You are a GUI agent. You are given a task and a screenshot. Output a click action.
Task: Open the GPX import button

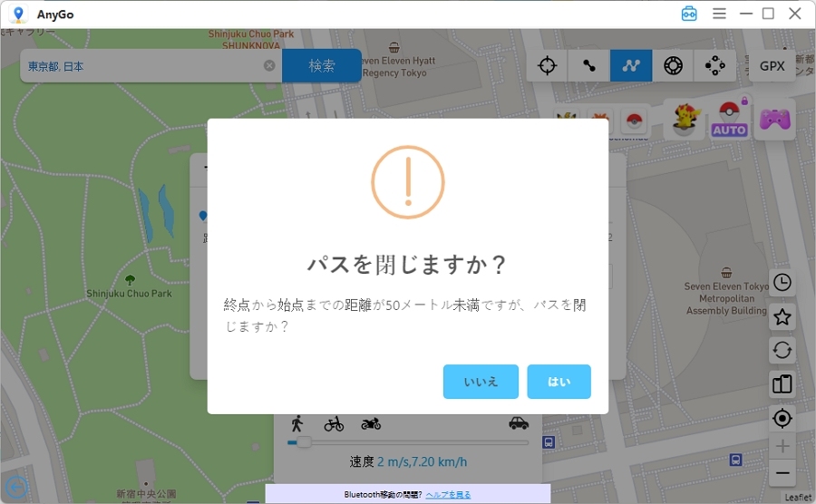[772, 66]
